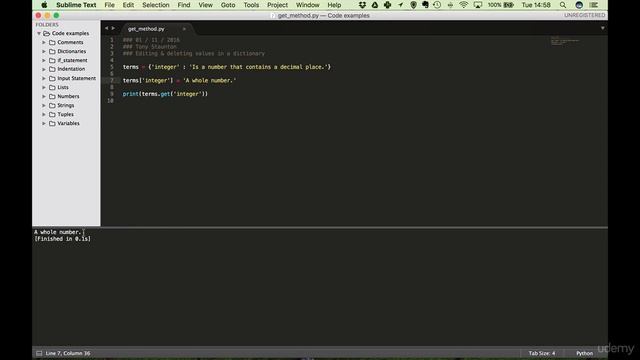Open the tab list dropdown arrow
The height and width of the screenshot is (360, 640).
point(602,28)
